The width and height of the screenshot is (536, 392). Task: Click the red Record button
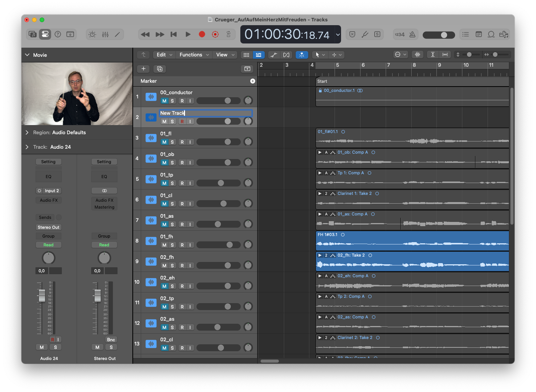click(202, 34)
